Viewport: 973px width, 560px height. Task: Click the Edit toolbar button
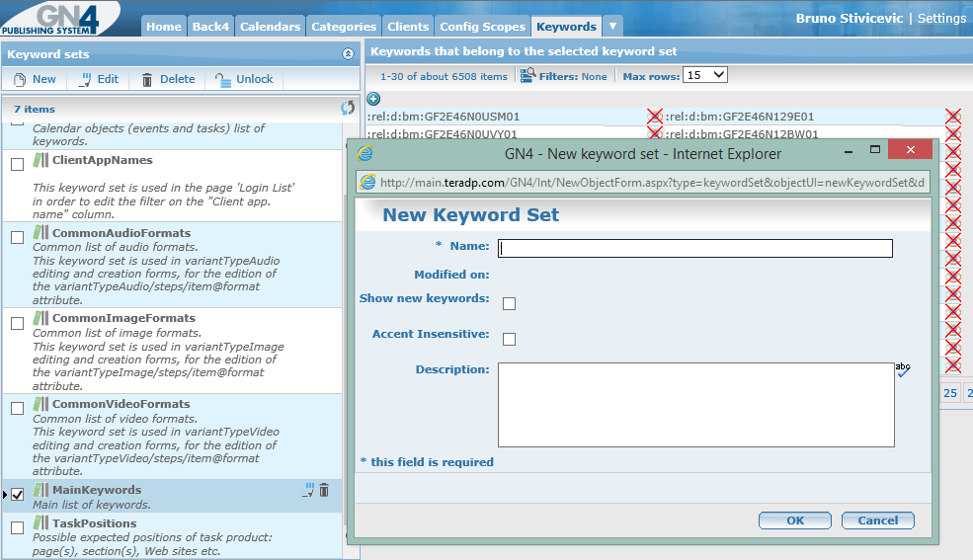tap(99, 79)
